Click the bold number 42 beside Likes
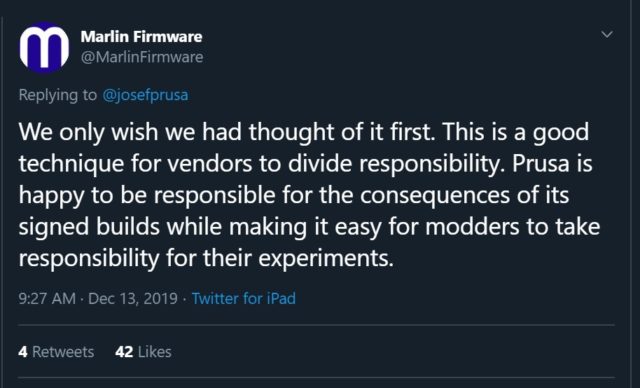Viewport: 640px width, 388px height. pos(124,352)
